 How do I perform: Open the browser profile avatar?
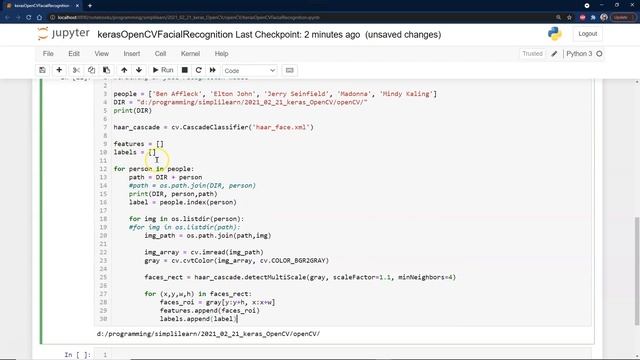click(x=604, y=18)
